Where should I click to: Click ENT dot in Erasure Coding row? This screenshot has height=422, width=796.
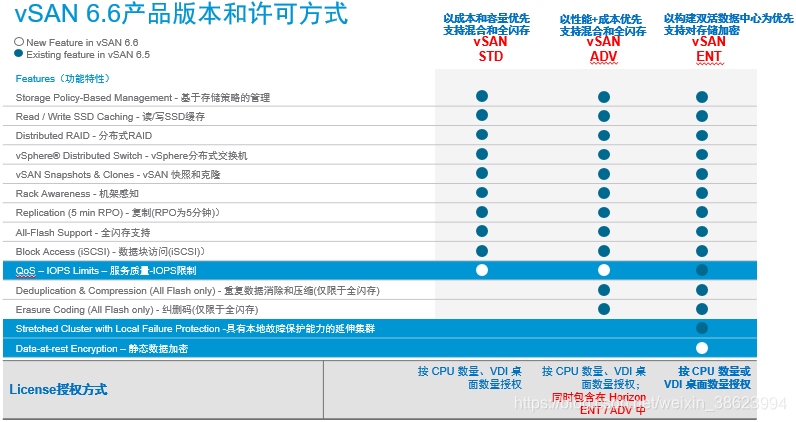pos(702,309)
